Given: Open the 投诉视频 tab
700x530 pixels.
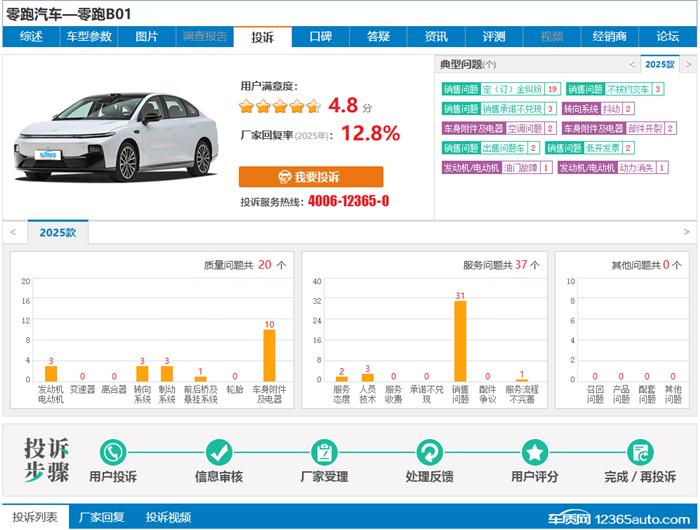Looking at the screenshot, I should pyautogui.click(x=168, y=517).
